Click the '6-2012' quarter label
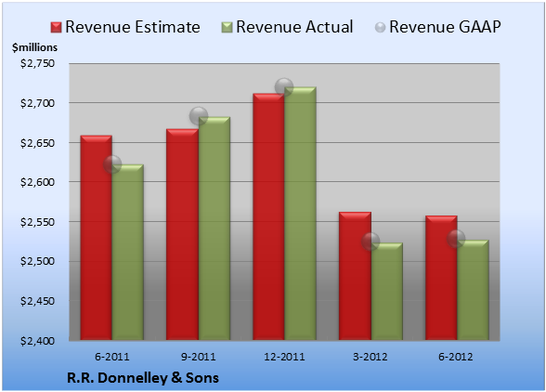546x392 pixels. point(456,357)
